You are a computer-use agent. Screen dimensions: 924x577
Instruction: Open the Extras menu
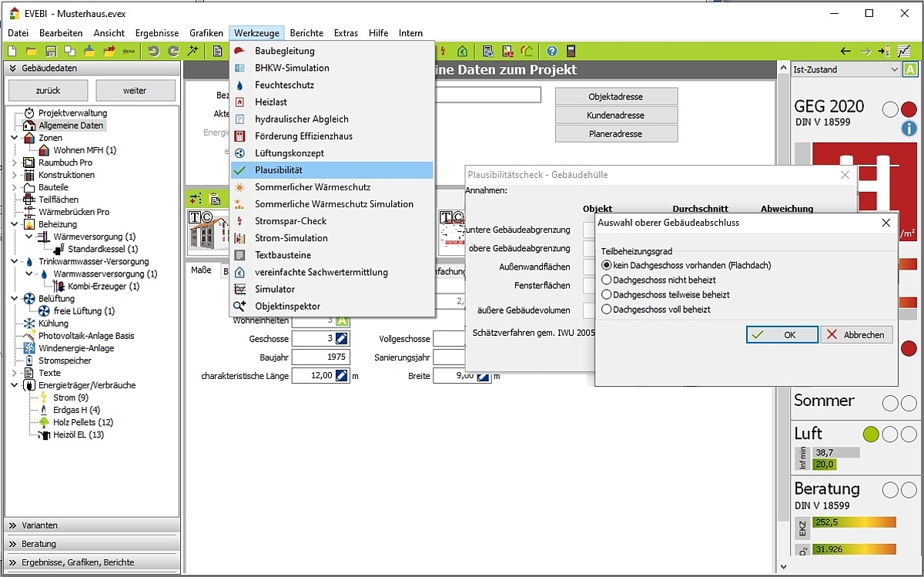tap(346, 33)
